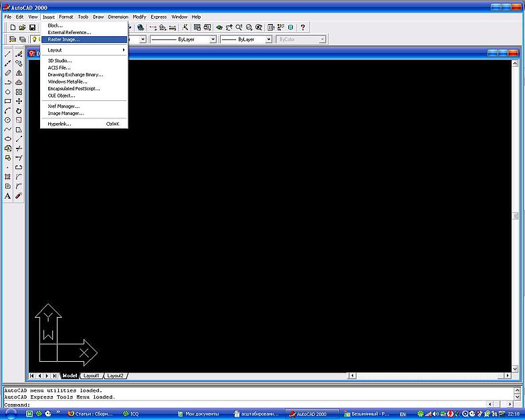Click the Save diskette icon
This screenshot has height=420, width=525.
coord(32,27)
